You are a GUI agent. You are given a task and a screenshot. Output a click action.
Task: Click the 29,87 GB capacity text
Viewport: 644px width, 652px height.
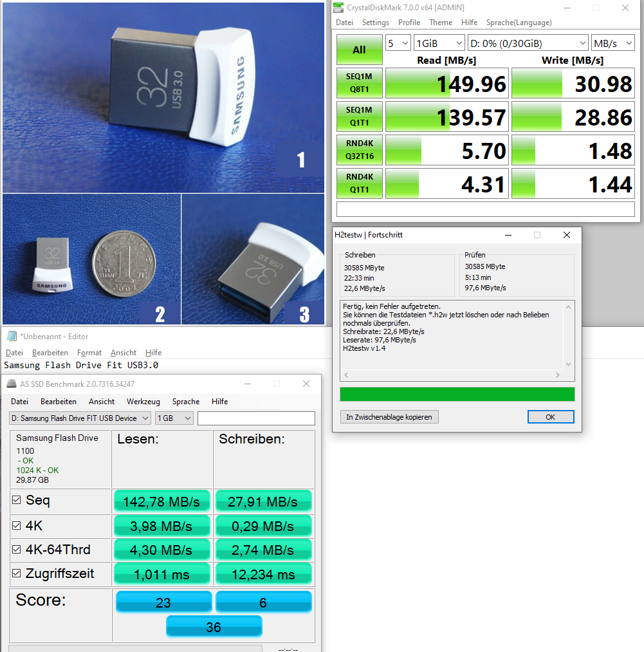point(32,480)
